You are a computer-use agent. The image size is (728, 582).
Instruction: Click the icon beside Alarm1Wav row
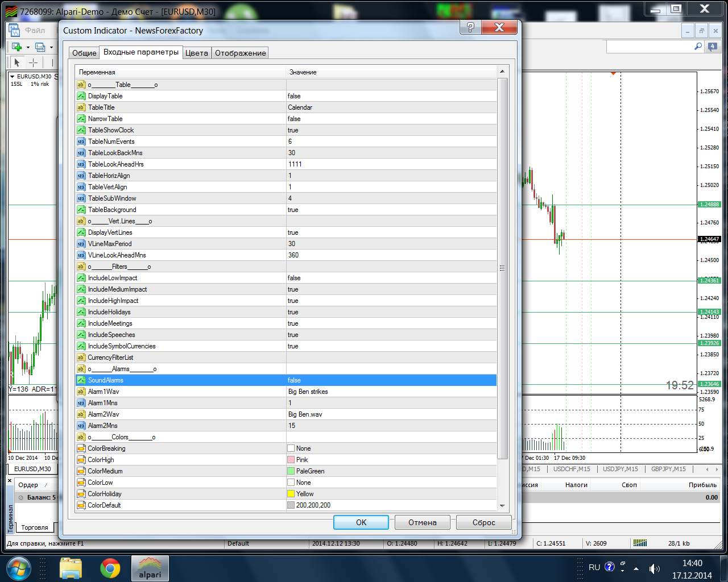(81, 392)
